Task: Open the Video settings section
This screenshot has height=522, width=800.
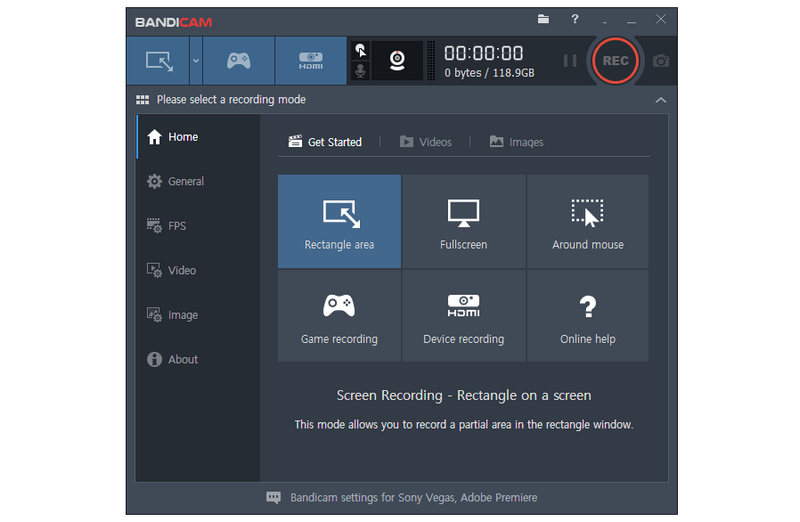Action: tap(198, 270)
